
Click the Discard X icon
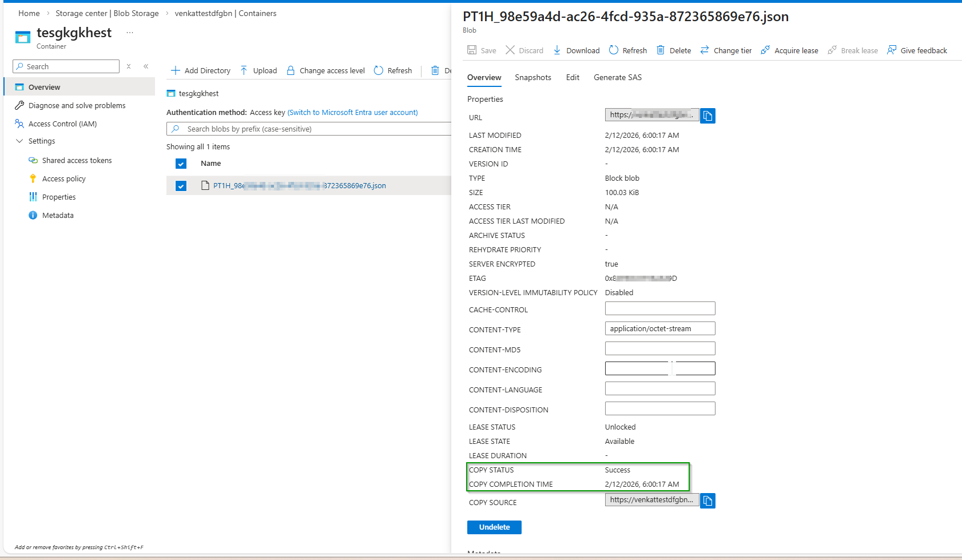point(510,50)
